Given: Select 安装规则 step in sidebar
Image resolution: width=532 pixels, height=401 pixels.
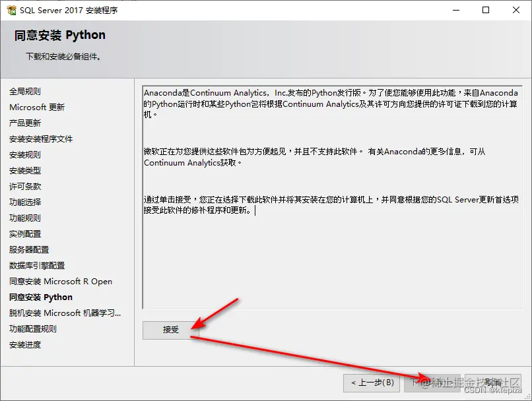Looking at the screenshot, I should tap(25, 155).
